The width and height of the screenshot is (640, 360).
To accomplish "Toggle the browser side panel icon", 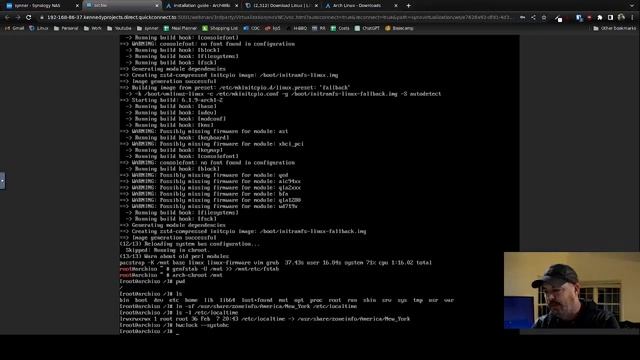I will [x=610, y=18].
